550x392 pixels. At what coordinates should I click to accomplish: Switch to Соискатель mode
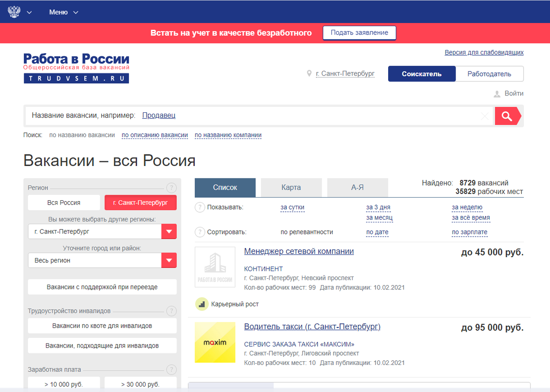[422, 74]
